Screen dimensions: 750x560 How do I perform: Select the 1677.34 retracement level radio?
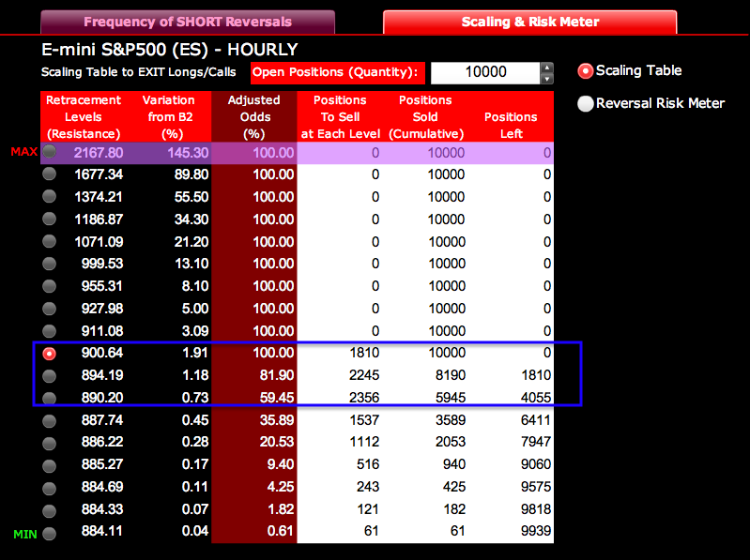pyautogui.click(x=50, y=174)
